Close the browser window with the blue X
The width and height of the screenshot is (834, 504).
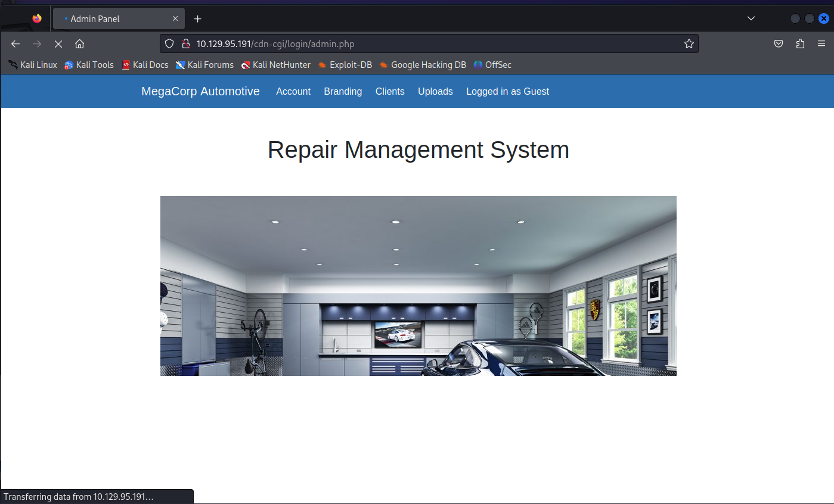click(x=823, y=18)
